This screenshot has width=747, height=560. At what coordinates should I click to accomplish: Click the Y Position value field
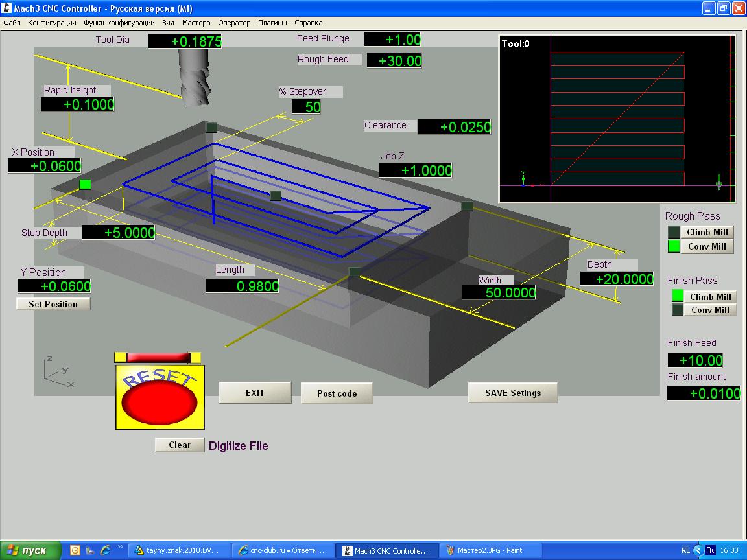[54, 286]
